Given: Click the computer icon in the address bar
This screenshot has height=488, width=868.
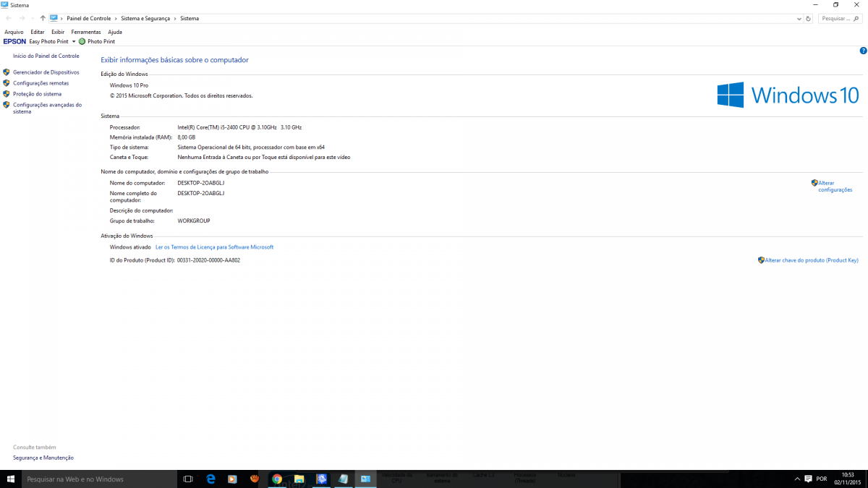Looking at the screenshot, I should tap(54, 18).
